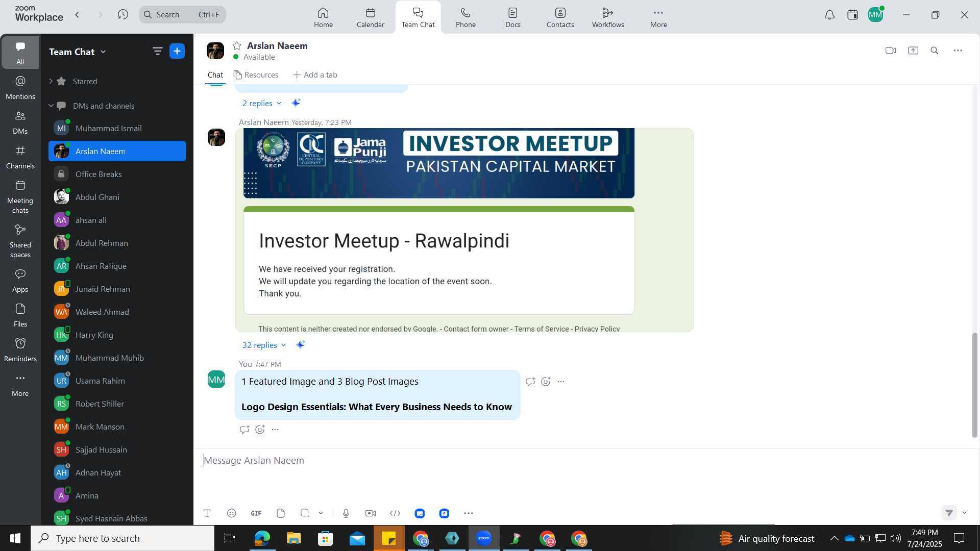Open the Mentions sidebar section

pyautogui.click(x=20, y=88)
